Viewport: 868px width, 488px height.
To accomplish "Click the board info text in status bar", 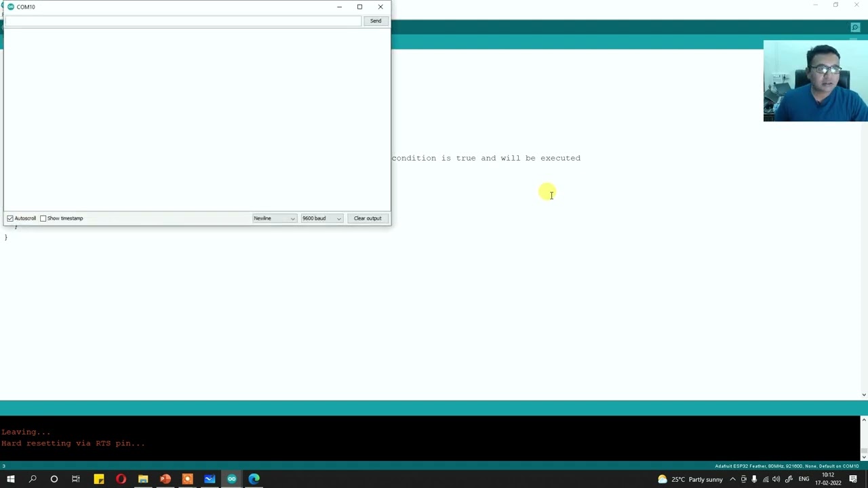I will (787, 466).
